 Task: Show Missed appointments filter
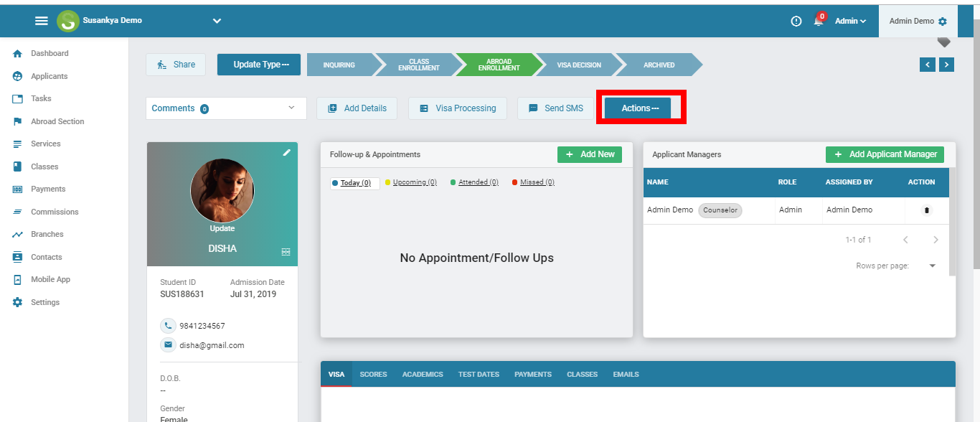click(537, 182)
